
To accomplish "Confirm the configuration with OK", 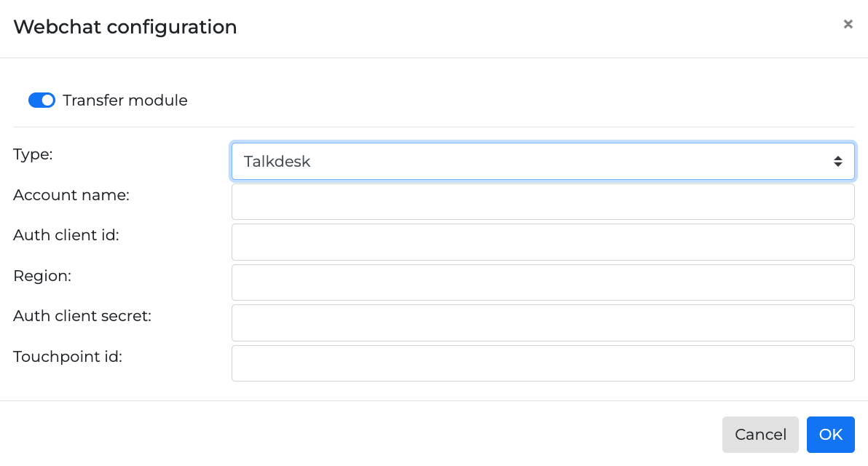I will click(x=830, y=435).
